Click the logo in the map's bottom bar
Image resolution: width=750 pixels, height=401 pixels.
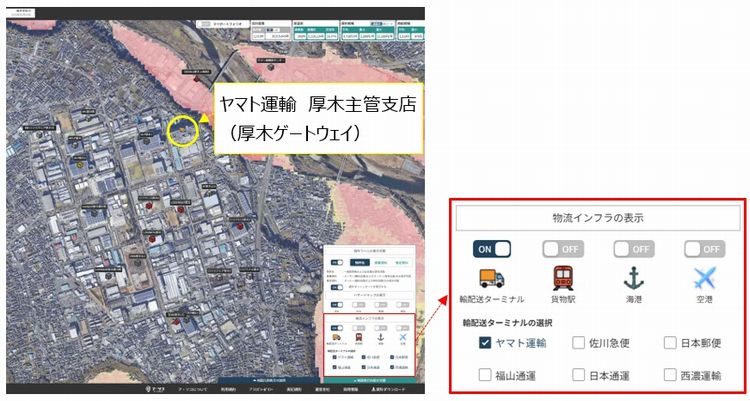[x=156, y=389]
